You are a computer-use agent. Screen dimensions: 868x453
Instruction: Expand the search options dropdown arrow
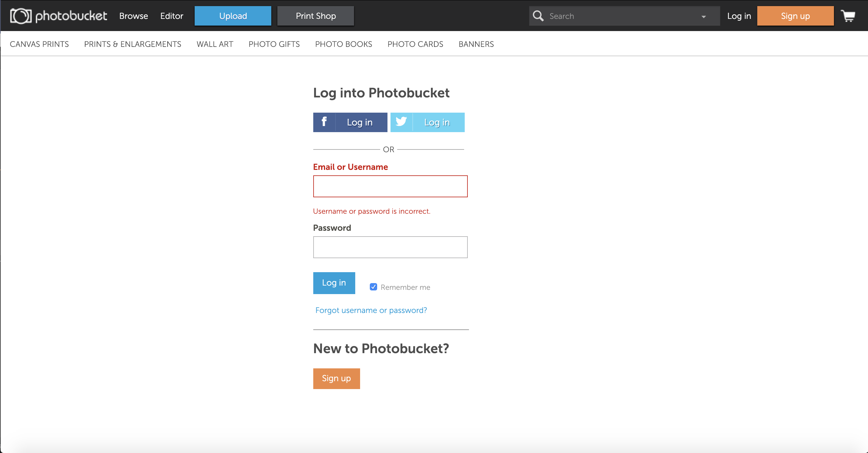tap(703, 16)
